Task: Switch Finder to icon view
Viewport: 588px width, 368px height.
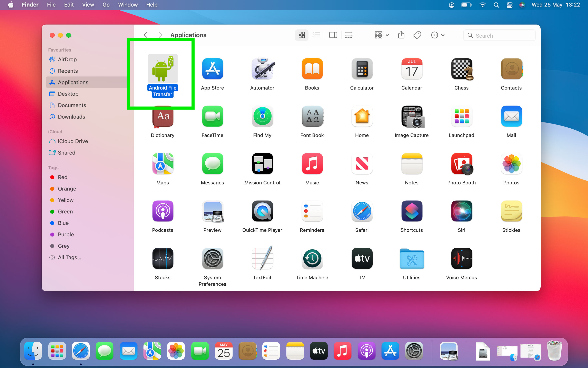Action: pyautogui.click(x=302, y=35)
